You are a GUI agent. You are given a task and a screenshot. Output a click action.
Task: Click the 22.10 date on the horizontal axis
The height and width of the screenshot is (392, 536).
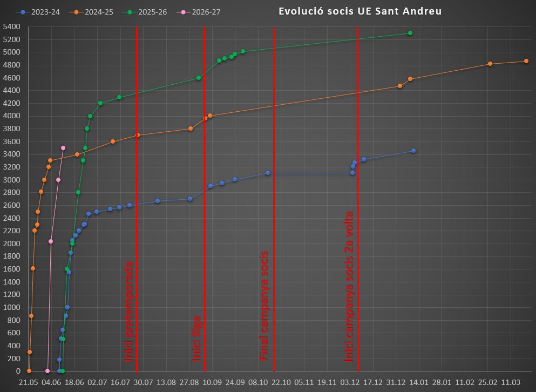click(281, 382)
